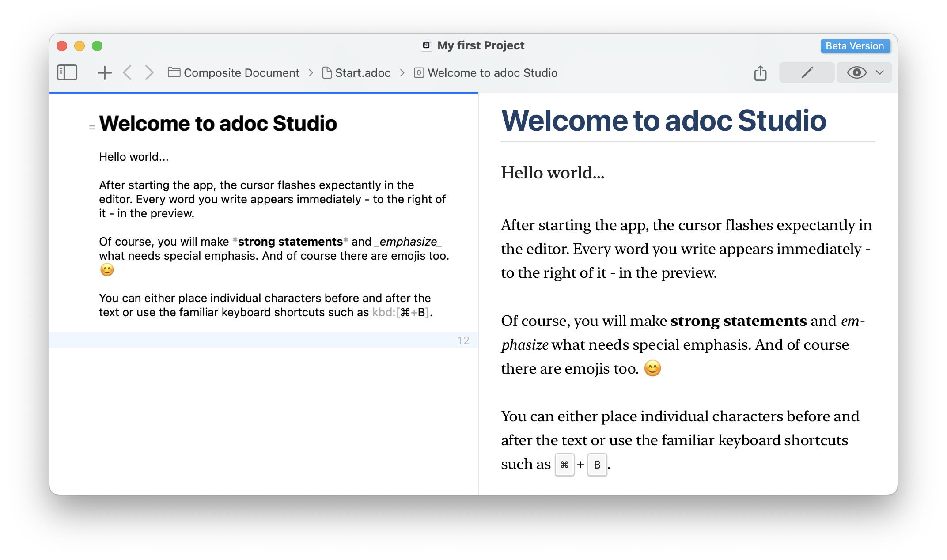Click the B key cap in preview

[597, 465]
